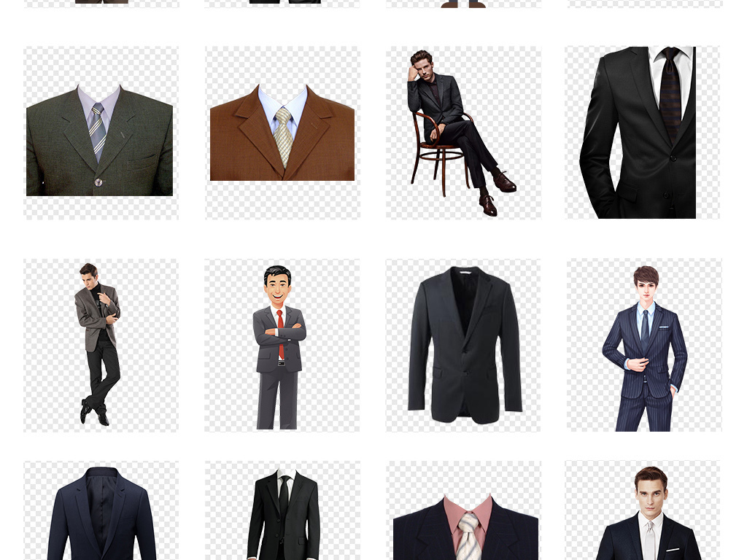Click the button on the green-gray jacket

[98, 182]
